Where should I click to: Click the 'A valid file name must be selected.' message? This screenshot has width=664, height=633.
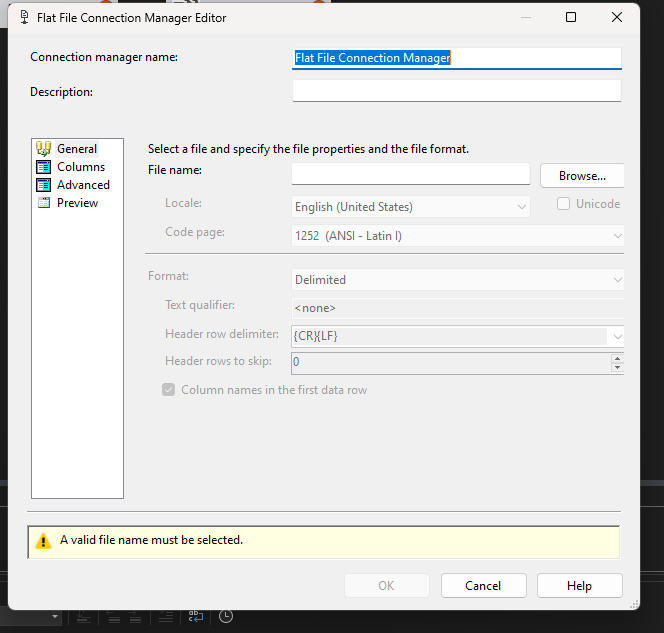151,540
